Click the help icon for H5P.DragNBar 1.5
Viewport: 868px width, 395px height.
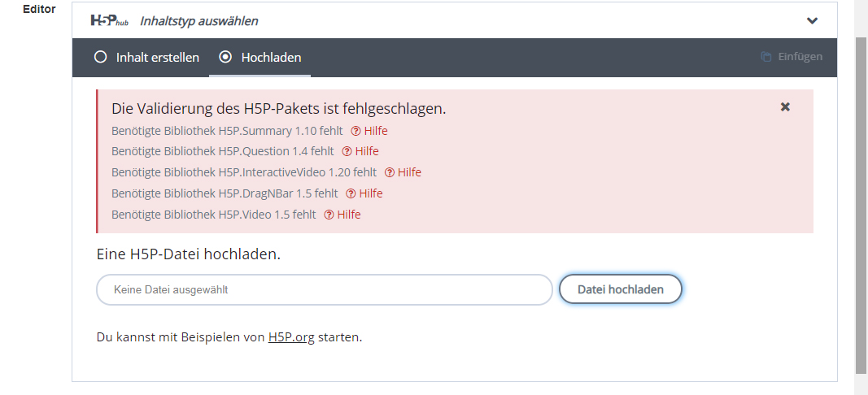tap(351, 193)
